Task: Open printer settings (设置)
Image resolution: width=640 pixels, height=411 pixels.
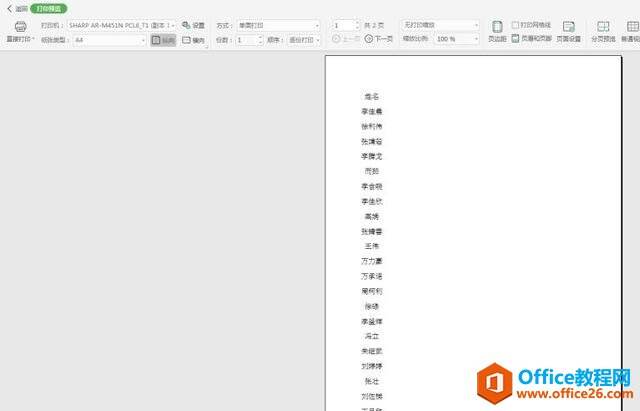Action: coord(193,25)
